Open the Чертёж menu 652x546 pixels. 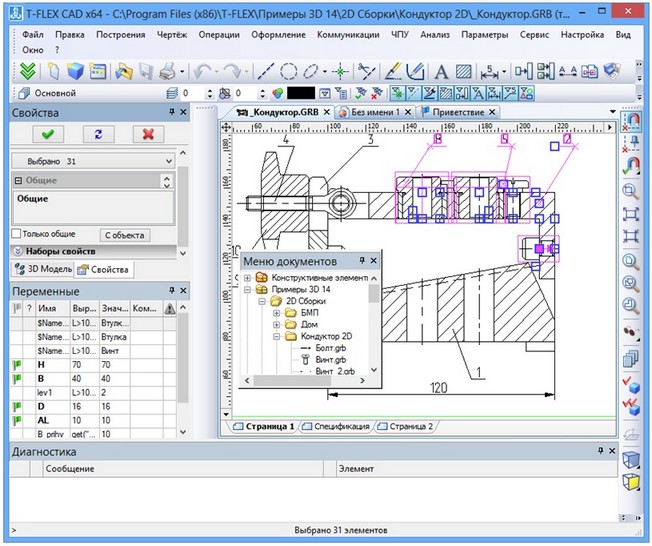click(x=172, y=35)
